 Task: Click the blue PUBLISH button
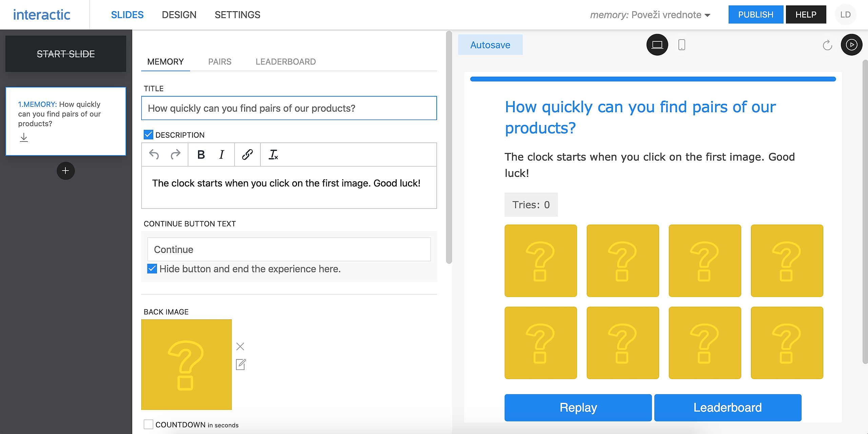[x=755, y=15]
